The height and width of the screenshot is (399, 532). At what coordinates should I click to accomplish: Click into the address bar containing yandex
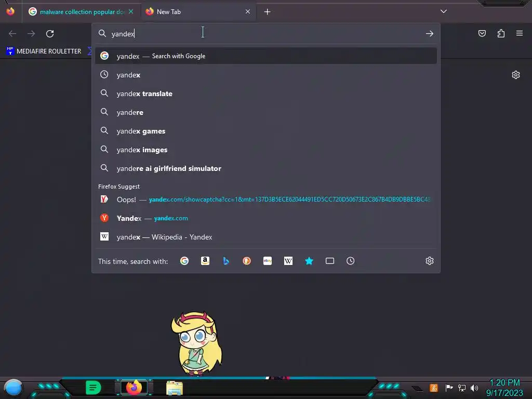[266, 34]
